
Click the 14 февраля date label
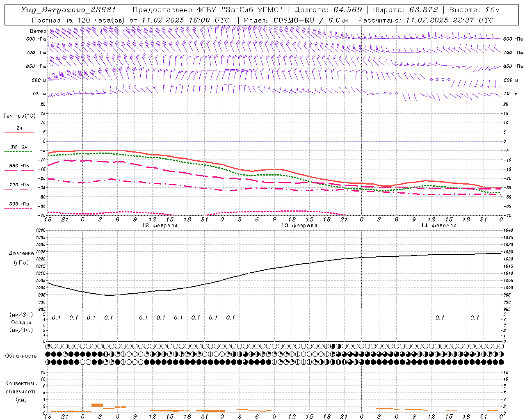(438, 226)
